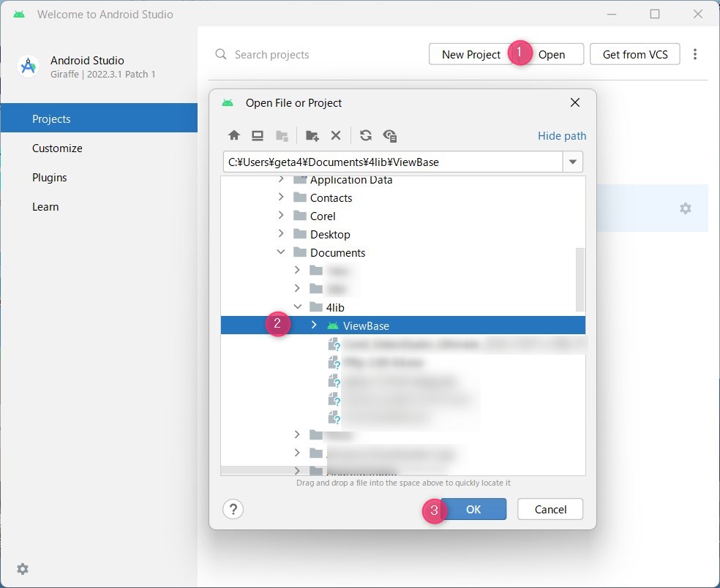
Task: Open recent project options gear
Action: 686,208
